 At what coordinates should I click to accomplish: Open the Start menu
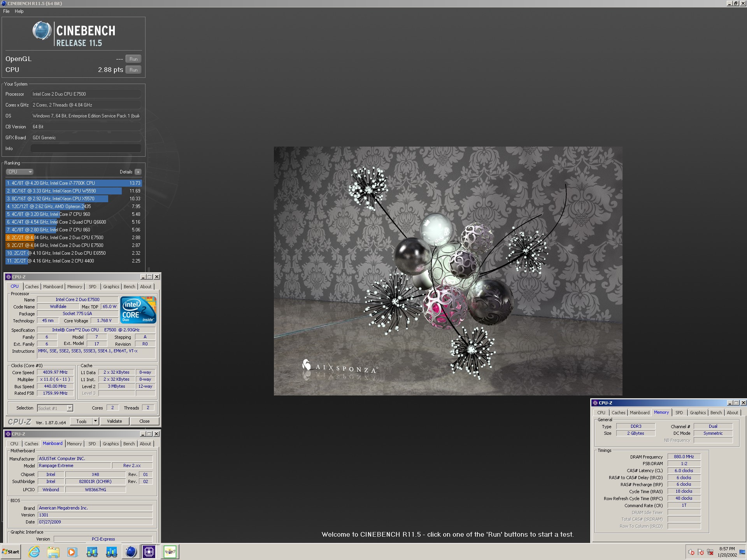(x=11, y=551)
